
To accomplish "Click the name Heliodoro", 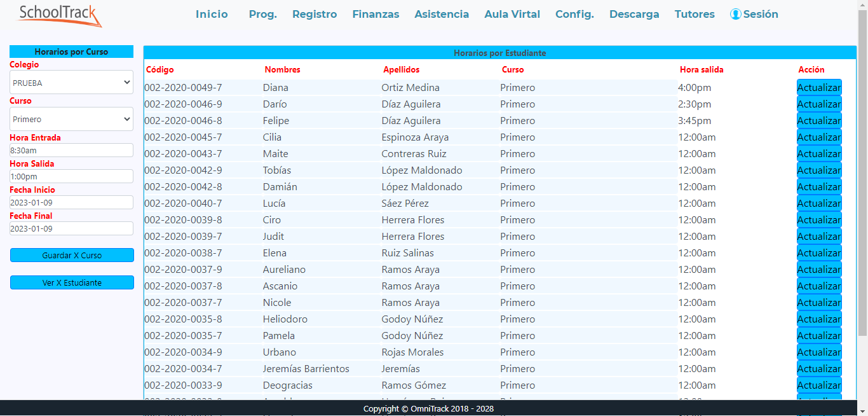I will coord(285,319).
